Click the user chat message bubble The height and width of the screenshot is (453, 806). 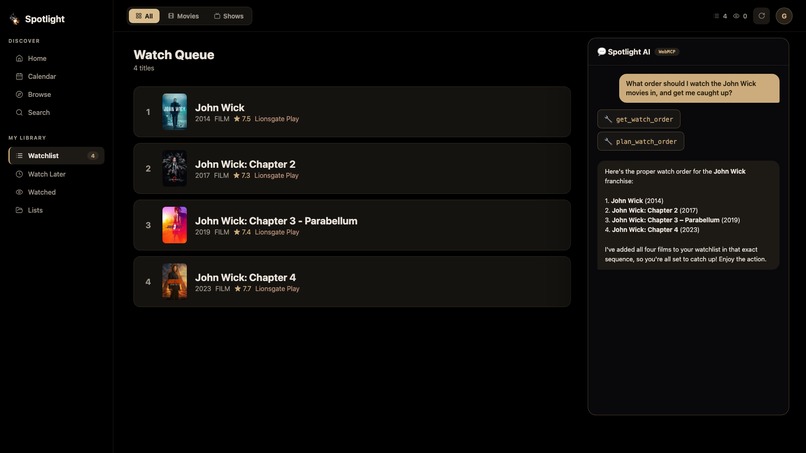[699, 88]
